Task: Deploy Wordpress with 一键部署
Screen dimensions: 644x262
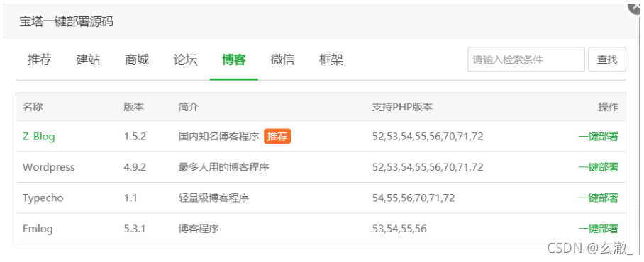Action: (x=598, y=167)
